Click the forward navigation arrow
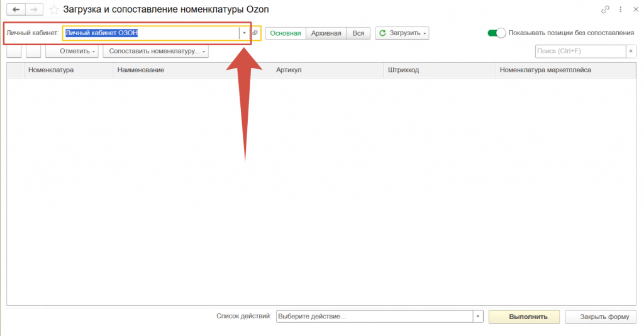 pyautogui.click(x=34, y=10)
